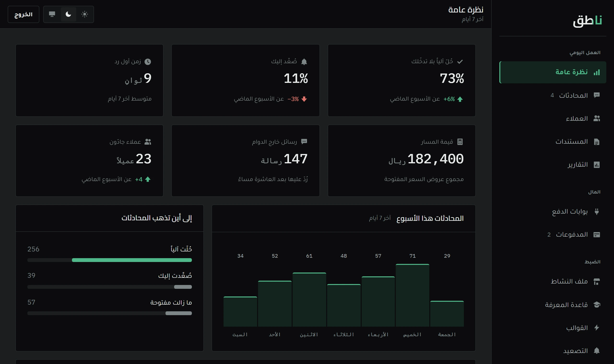Open العملاء customers people icon
The height and width of the screenshot is (364, 614).
point(596,119)
